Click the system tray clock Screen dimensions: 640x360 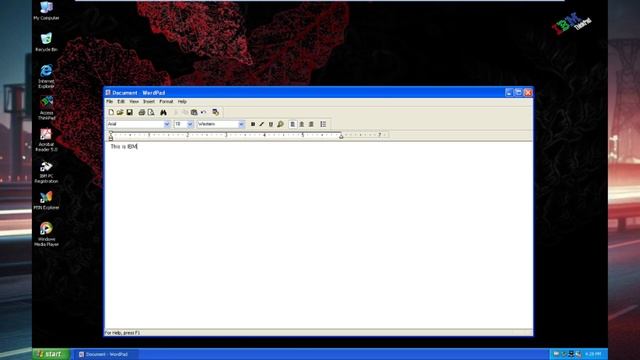tap(593, 354)
